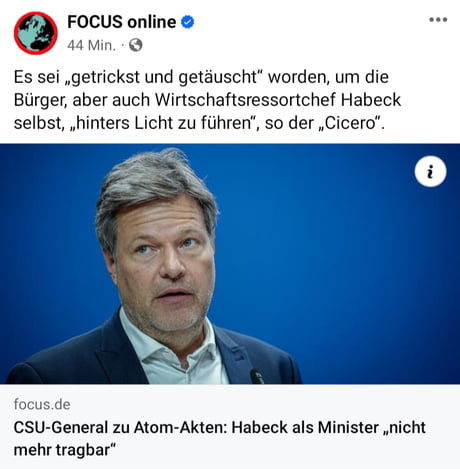Click the man's face in article photo
The image size is (460, 469).
pos(164,267)
